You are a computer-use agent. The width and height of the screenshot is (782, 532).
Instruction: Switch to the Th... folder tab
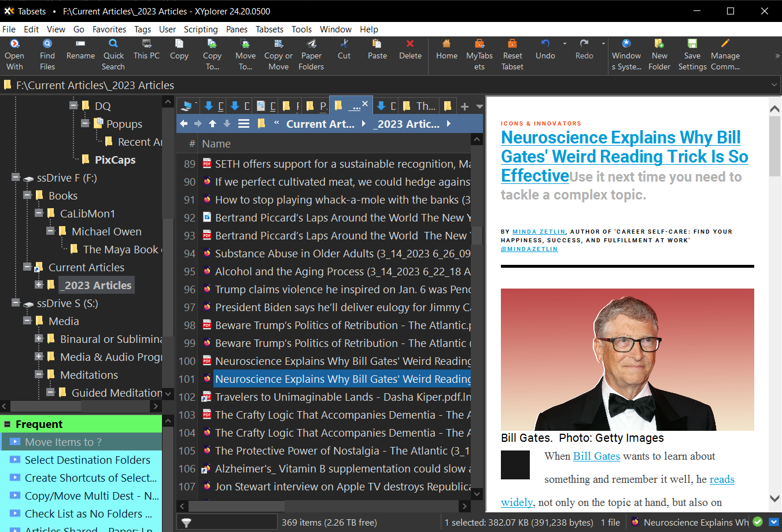(x=419, y=106)
